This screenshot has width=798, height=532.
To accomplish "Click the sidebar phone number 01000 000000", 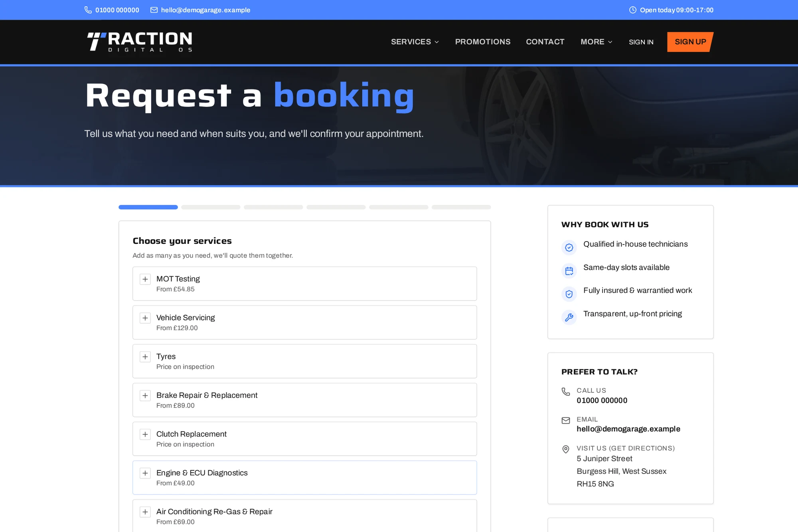I will click(602, 400).
